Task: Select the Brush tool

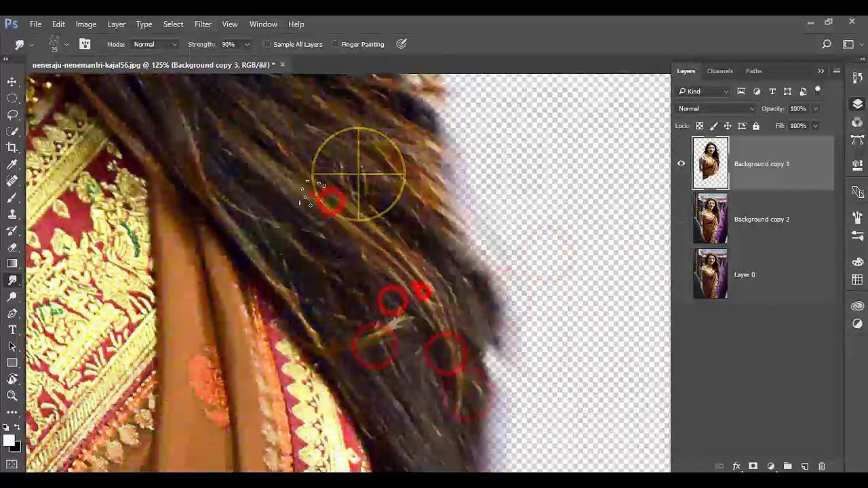Action: point(12,198)
